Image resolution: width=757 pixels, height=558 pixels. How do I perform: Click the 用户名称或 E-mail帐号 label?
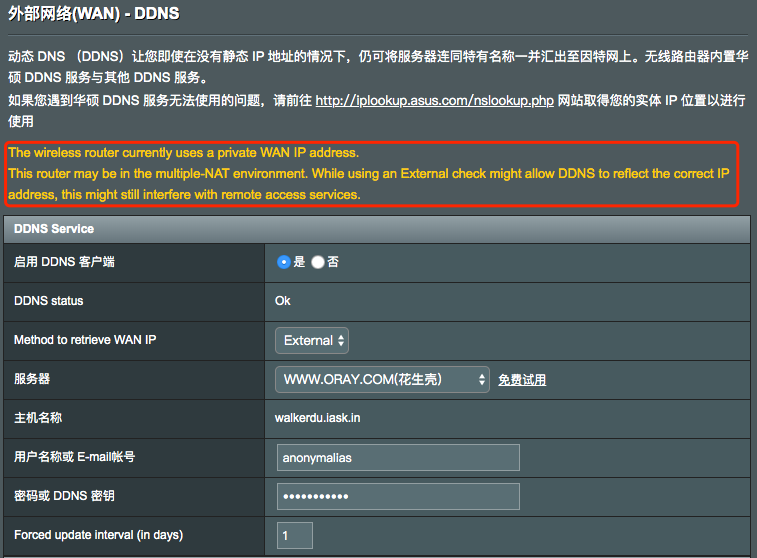(74, 457)
